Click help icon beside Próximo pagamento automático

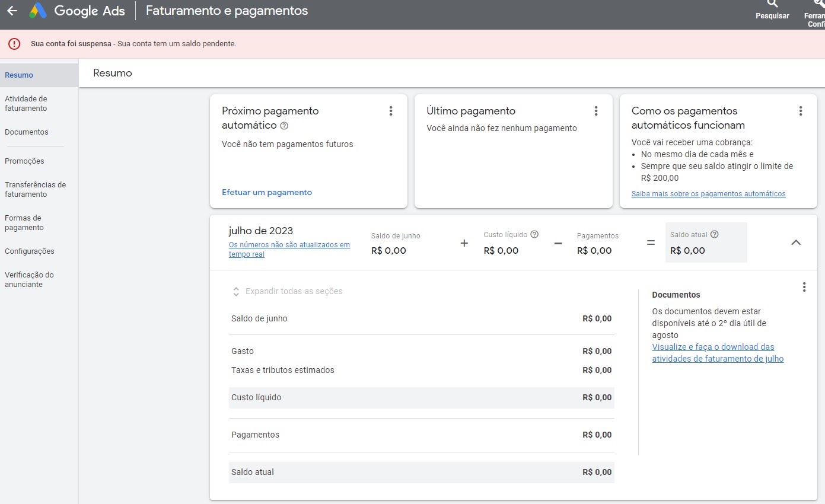tap(284, 126)
